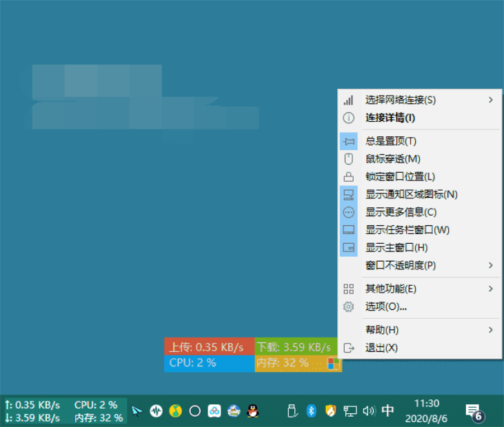Click the mouse icon beside 鼠标穿透
The image size is (504, 427).
348,159
